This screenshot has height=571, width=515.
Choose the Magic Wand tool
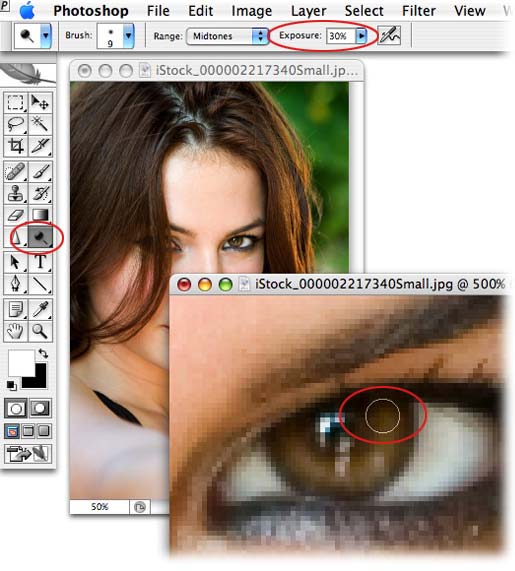coord(40,124)
